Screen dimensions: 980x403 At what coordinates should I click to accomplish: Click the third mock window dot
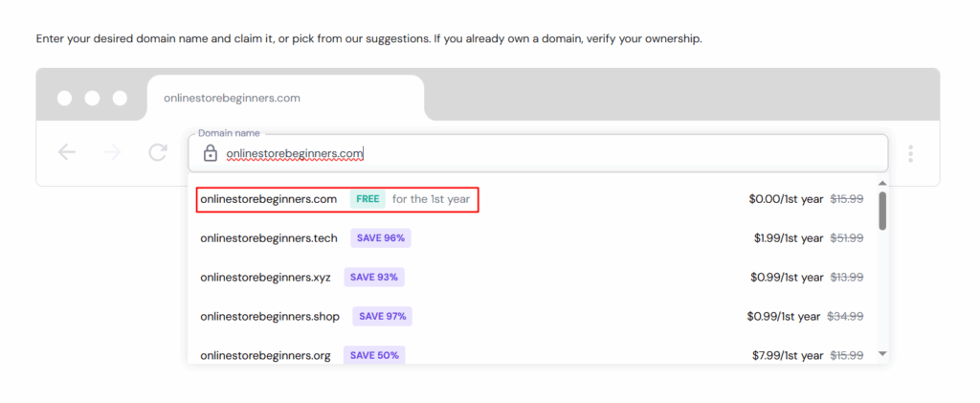(x=121, y=99)
